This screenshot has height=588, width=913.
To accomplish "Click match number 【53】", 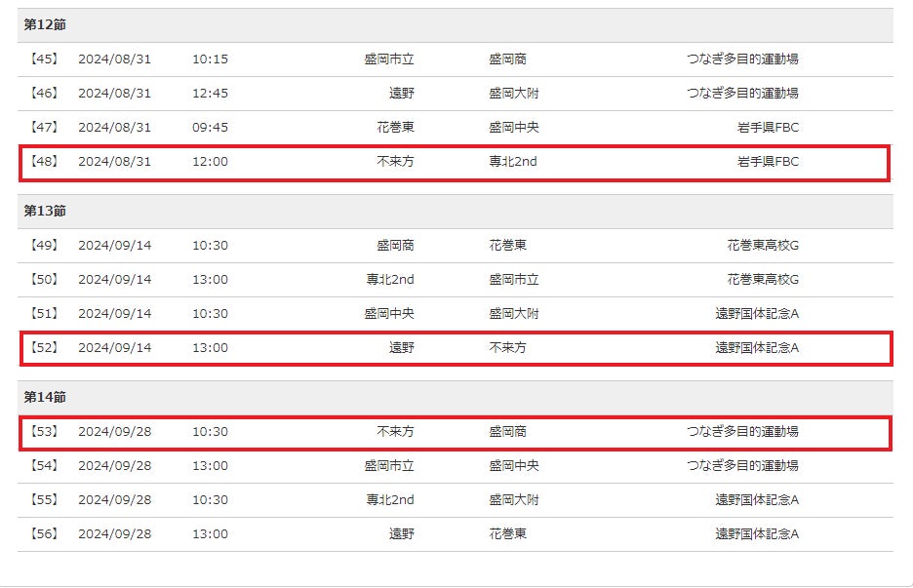I will coord(45,431).
